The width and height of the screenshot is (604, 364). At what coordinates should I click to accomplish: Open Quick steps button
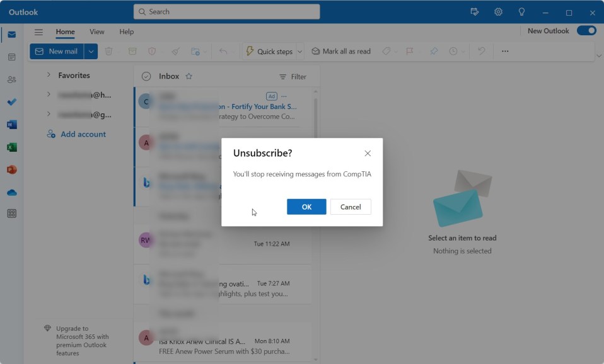click(x=269, y=51)
